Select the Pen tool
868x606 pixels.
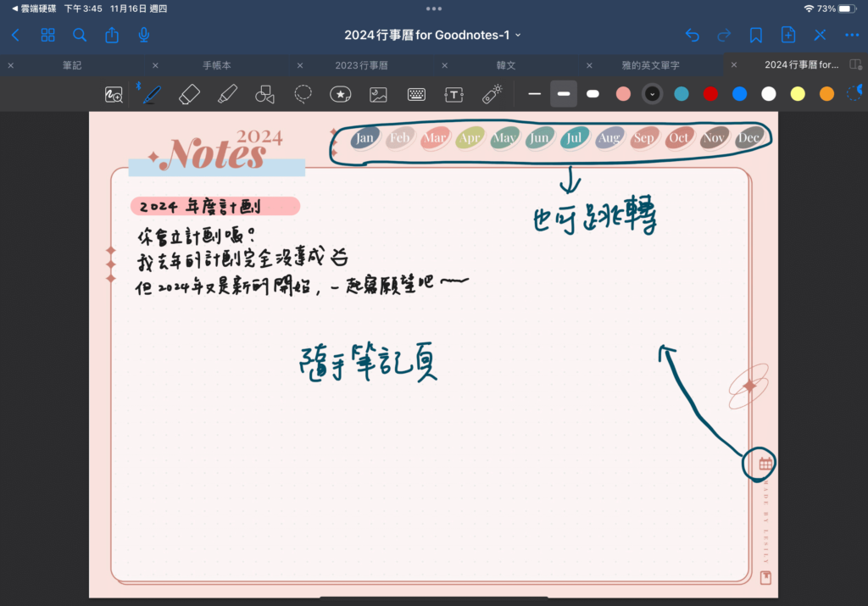tap(153, 94)
